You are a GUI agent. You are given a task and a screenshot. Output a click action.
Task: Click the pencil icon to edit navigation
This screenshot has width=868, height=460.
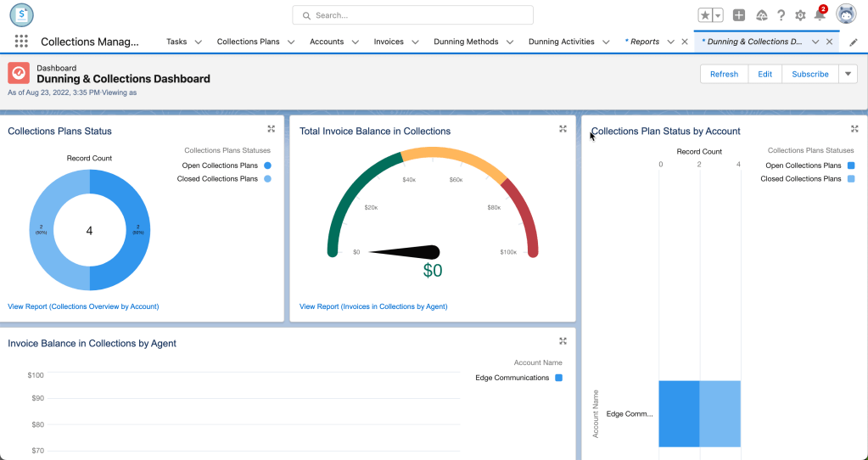click(x=854, y=42)
